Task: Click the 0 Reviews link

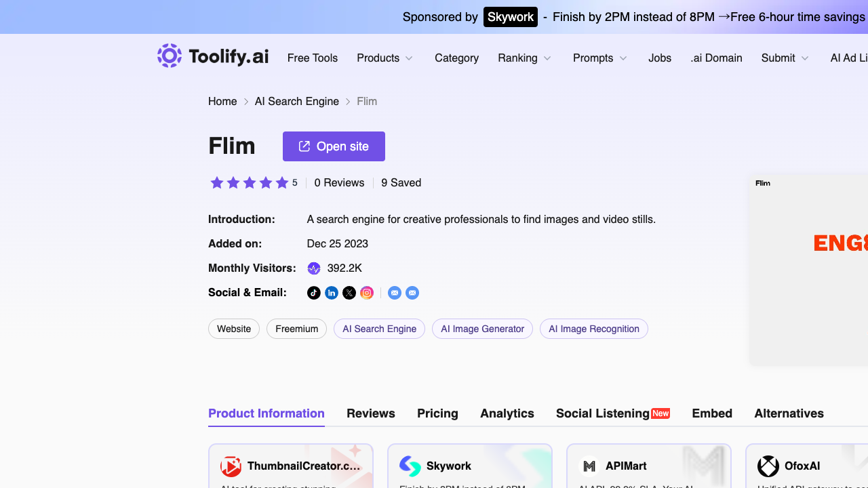Action: click(x=339, y=183)
